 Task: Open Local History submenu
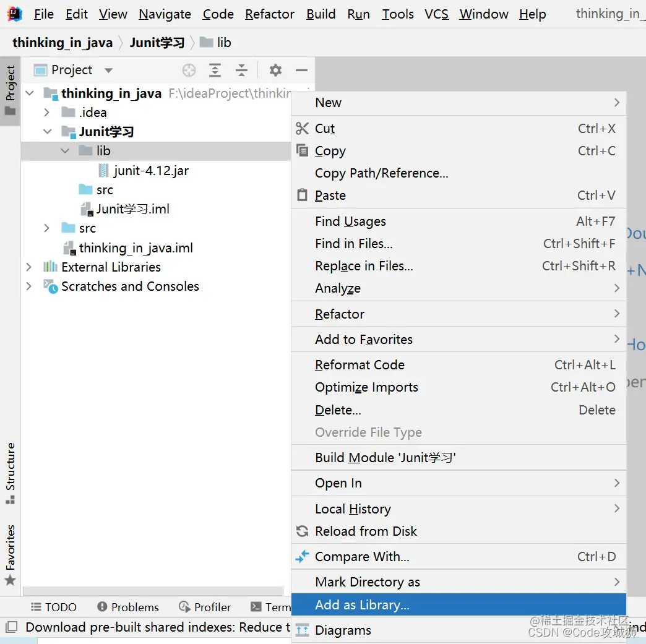tap(459, 509)
